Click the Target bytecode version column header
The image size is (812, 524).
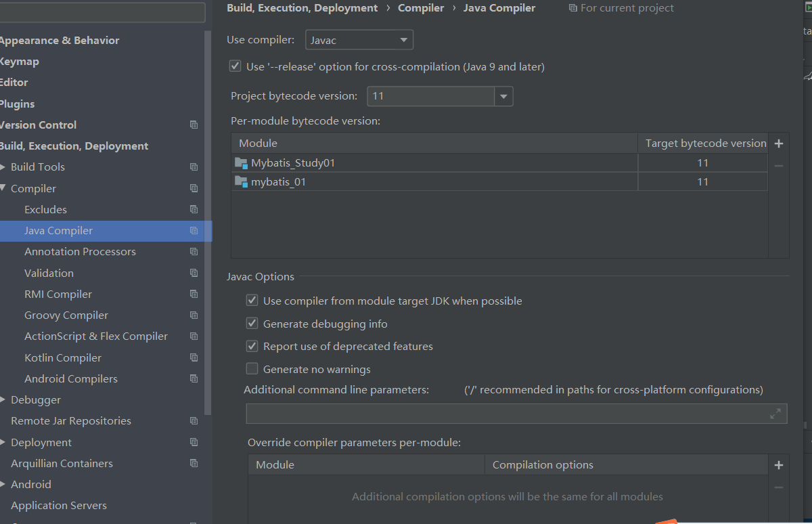point(703,143)
